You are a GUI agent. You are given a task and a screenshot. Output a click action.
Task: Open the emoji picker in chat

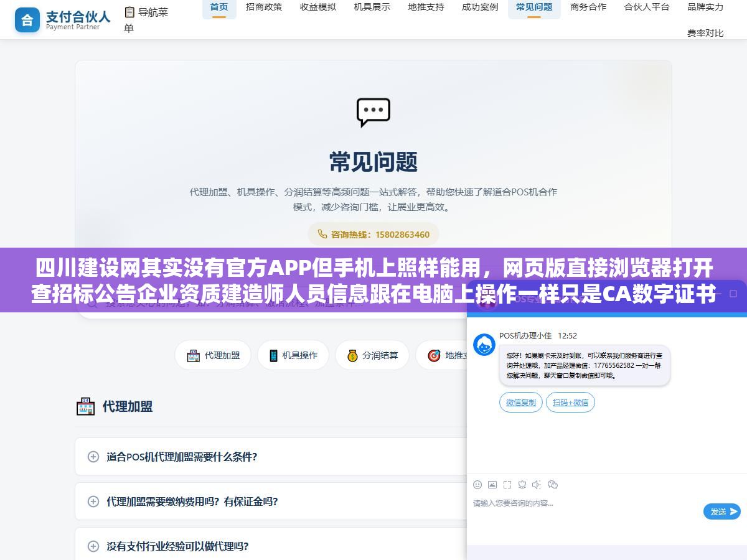pyautogui.click(x=477, y=485)
